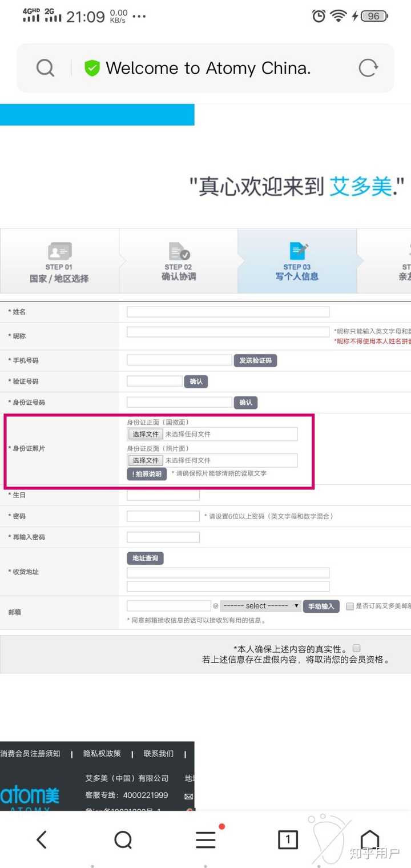Click the 拍照说明 button
The image size is (411, 868).
click(x=147, y=474)
